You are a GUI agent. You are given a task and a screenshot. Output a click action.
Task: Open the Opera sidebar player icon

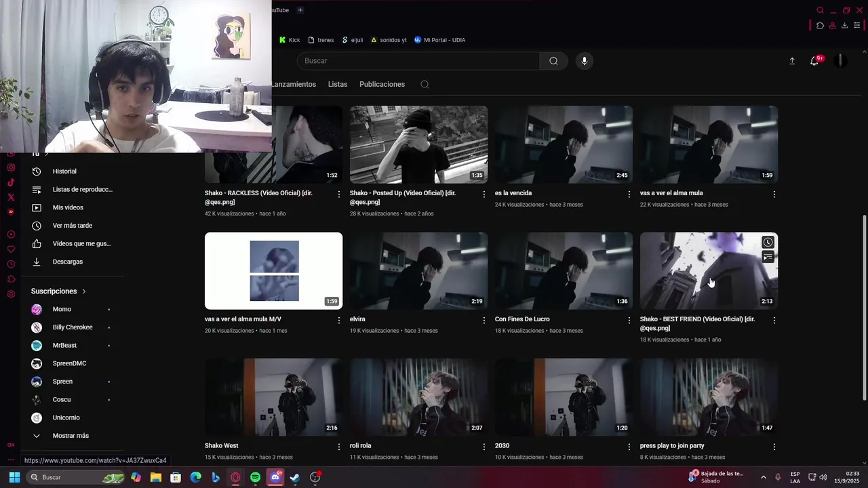11,235
